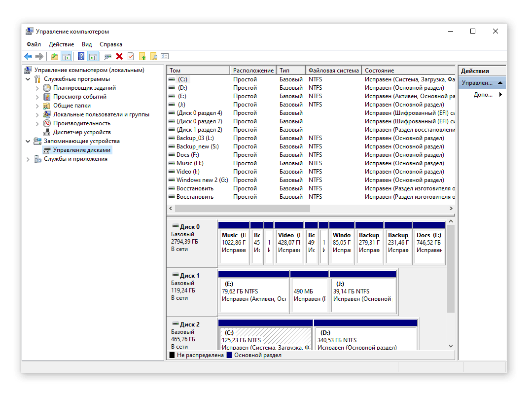Viewport: 532px width, 397px height.
Task: Click the Планировщик заданий clock icon
Action: click(47, 88)
